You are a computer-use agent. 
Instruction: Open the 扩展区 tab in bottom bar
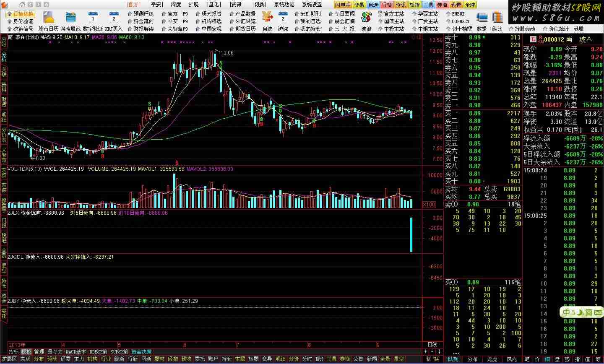click(x=9, y=359)
